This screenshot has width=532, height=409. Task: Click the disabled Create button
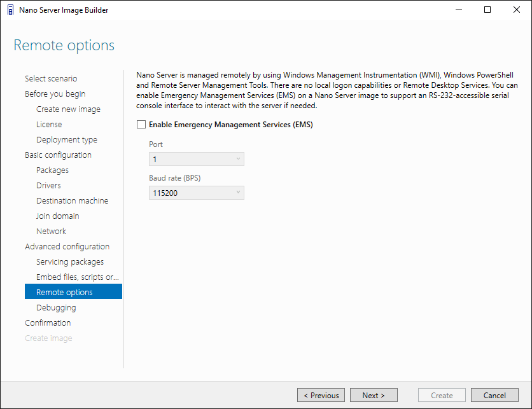(442, 395)
